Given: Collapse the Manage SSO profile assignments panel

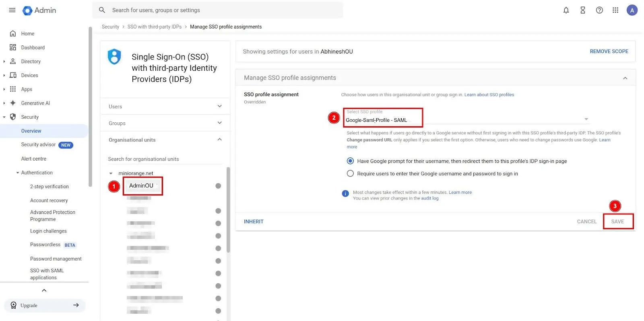Looking at the screenshot, I should tap(625, 78).
